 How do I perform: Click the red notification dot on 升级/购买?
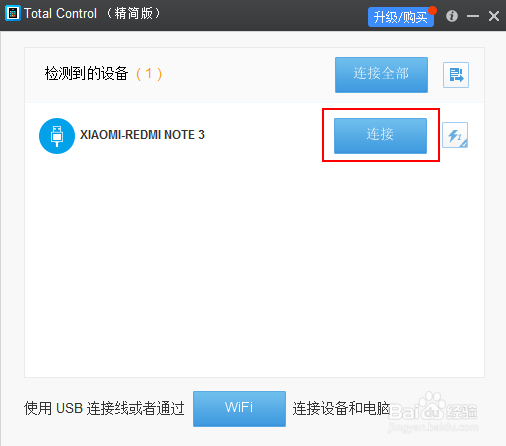click(x=432, y=11)
